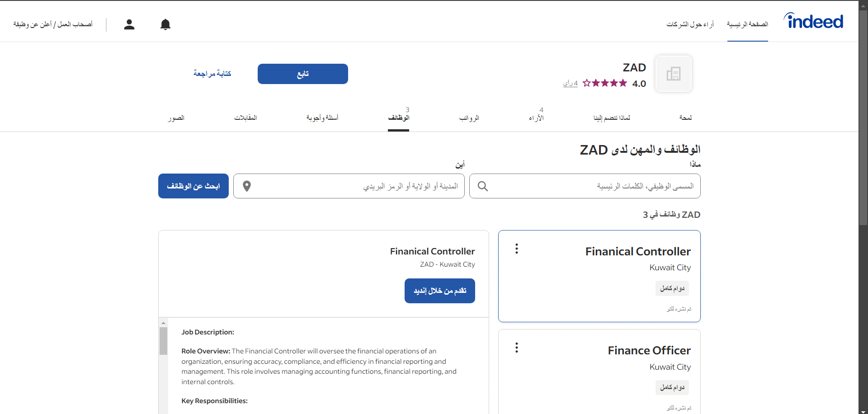The image size is (868, 414).
Task: Open the أسئلة وأجوبة tab
Action: point(322,118)
